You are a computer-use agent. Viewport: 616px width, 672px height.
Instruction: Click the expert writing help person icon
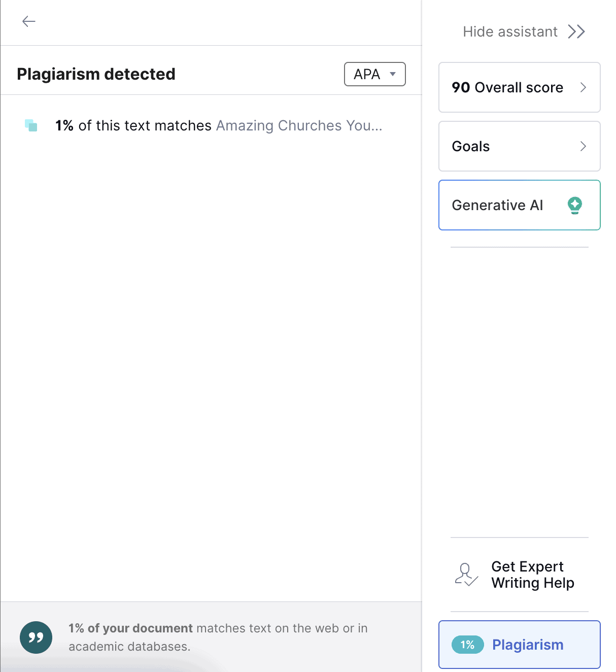point(466,575)
